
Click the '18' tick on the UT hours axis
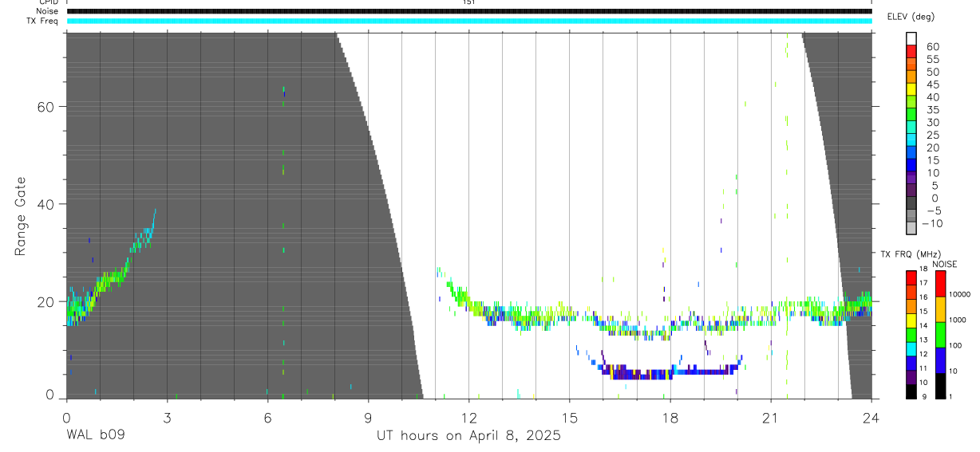(670, 416)
